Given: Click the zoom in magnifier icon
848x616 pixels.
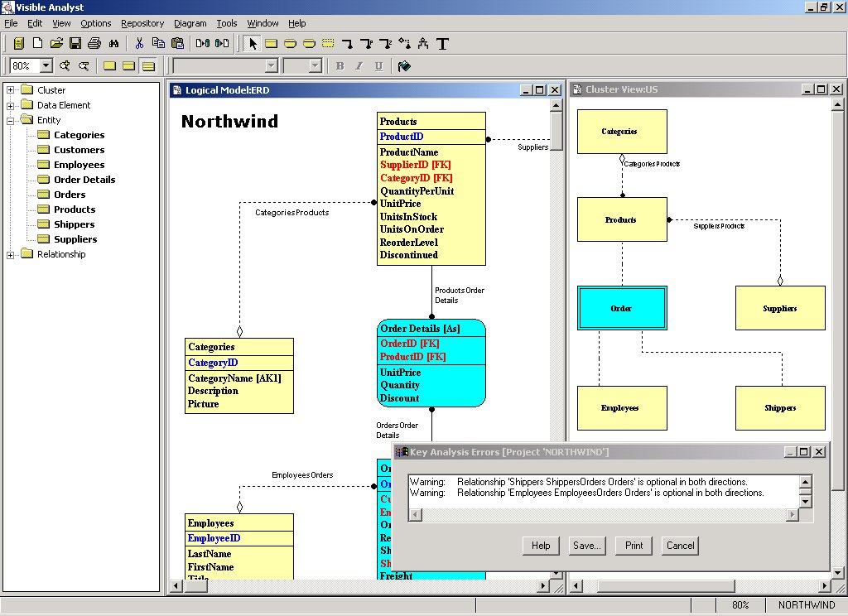Looking at the screenshot, I should pos(65,66).
